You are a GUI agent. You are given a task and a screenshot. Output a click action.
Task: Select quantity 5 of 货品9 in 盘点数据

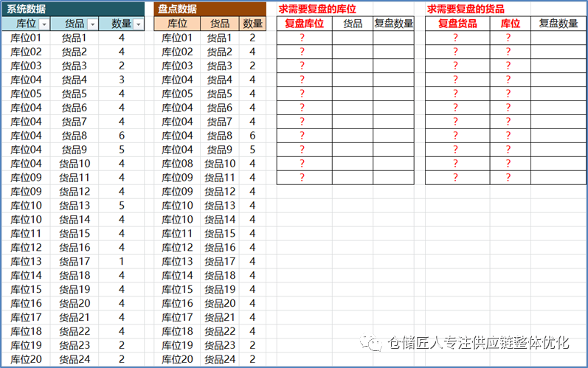pyautogui.click(x=252, y=150)
